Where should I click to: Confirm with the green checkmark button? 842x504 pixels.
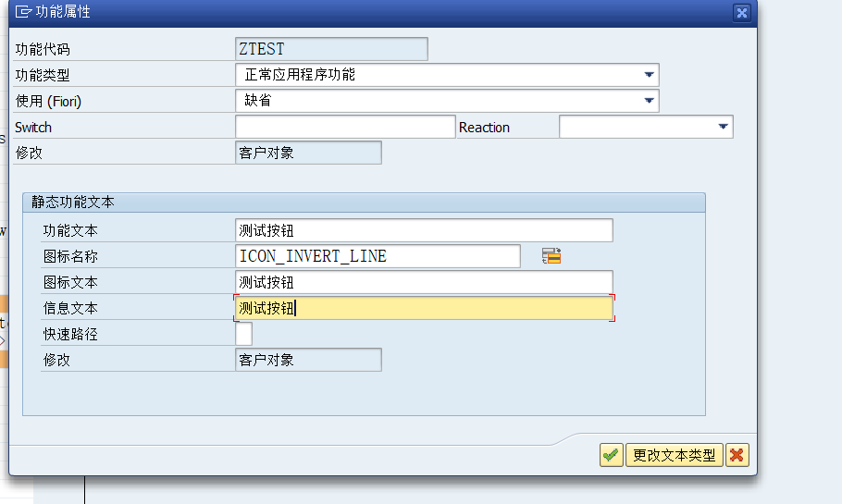[x=611, y=455]
